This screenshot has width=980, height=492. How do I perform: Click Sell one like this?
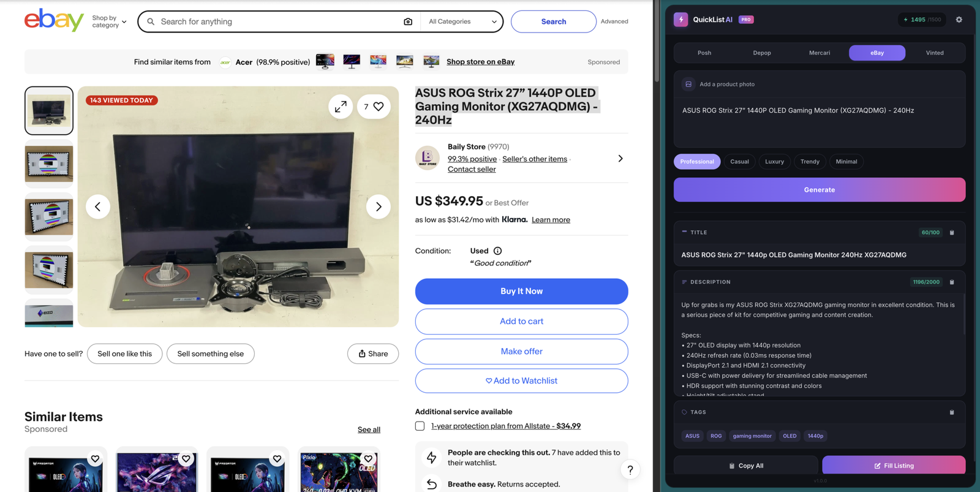(x=124, y=354)
